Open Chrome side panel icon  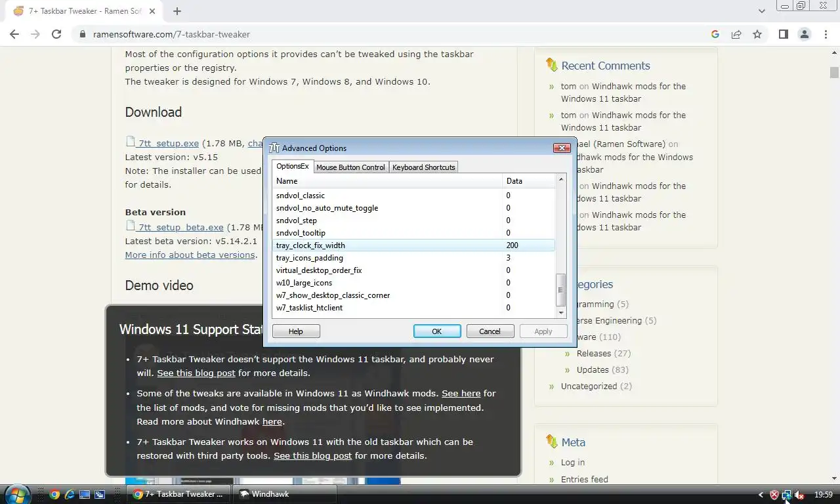(784, 34)
